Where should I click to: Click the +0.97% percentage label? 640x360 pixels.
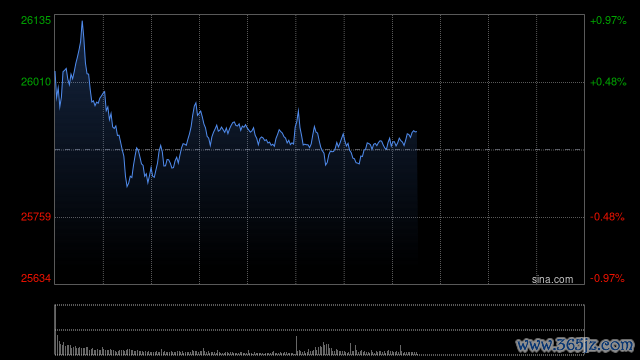pos(608,20)
